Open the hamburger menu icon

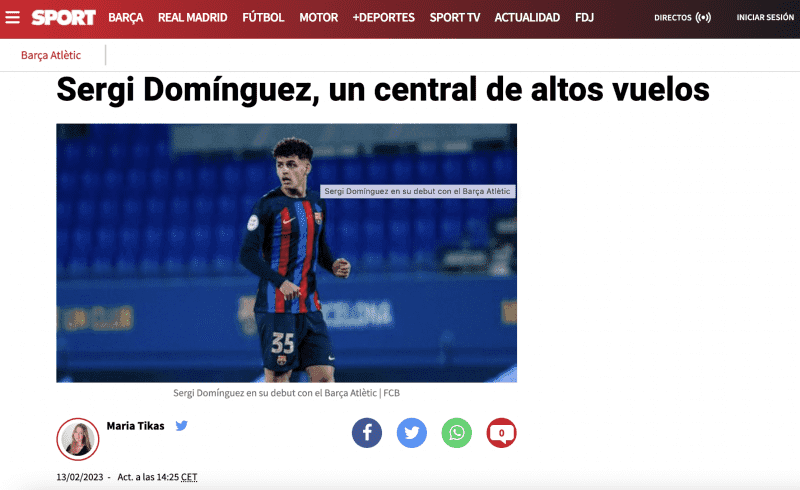click(x=12, y=17)
